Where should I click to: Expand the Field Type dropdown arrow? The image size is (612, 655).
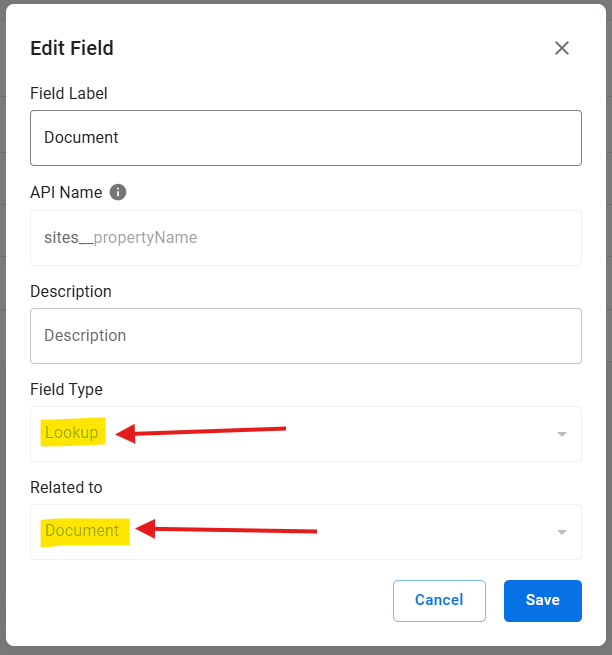point(561,434)
